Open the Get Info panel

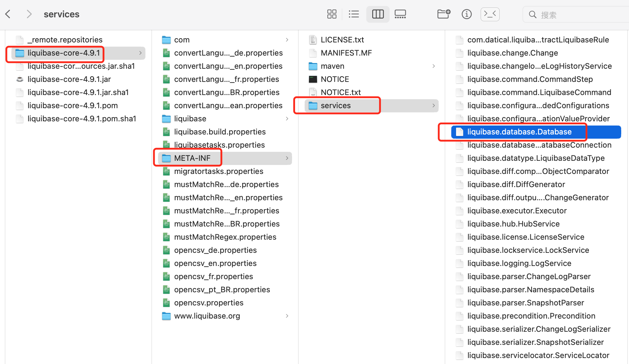[x=466, y=14]
